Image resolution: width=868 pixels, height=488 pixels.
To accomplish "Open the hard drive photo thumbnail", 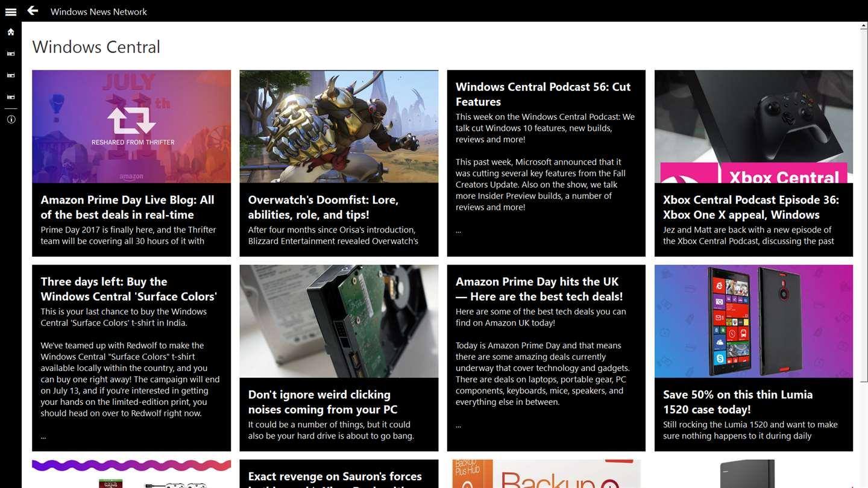I will 339,321.
